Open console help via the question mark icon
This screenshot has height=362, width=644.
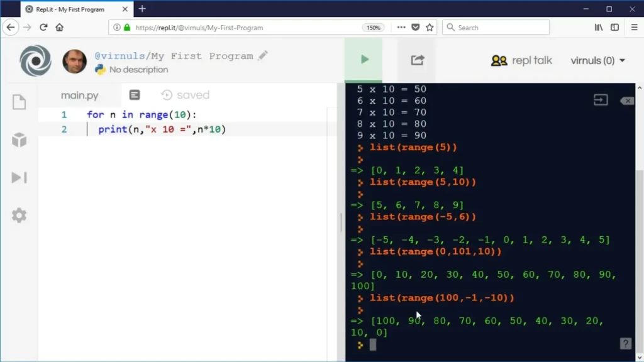pos(625,343)
